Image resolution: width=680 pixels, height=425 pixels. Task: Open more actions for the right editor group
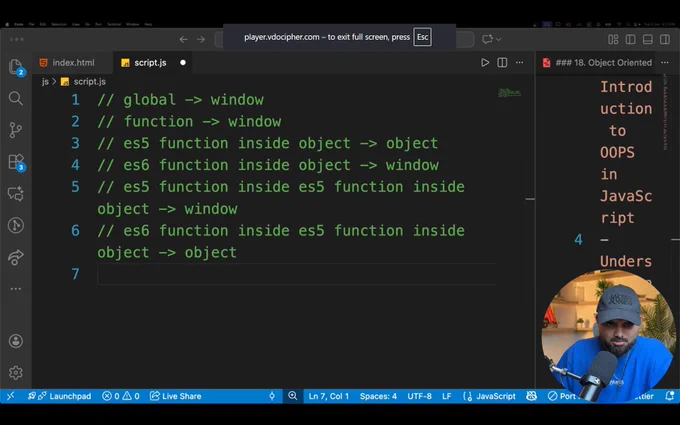click(x=665, y=62)
